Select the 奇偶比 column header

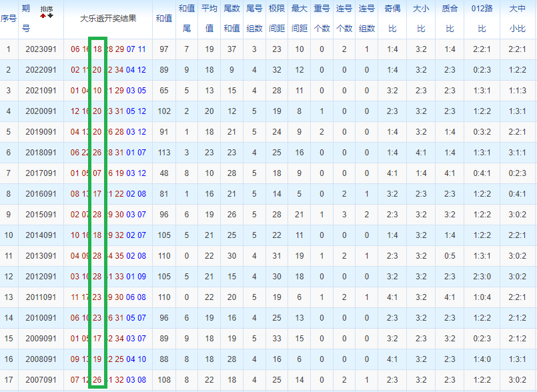click(x=392, y=19)
